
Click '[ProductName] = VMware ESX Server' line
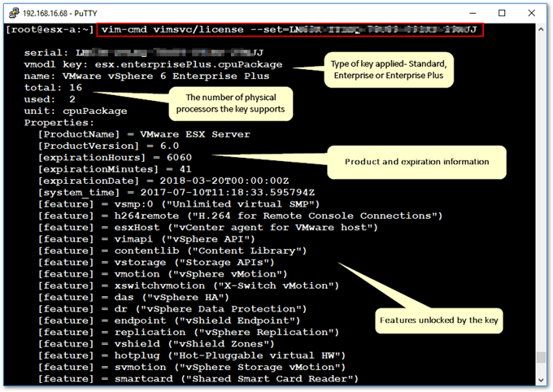point(144,134)
